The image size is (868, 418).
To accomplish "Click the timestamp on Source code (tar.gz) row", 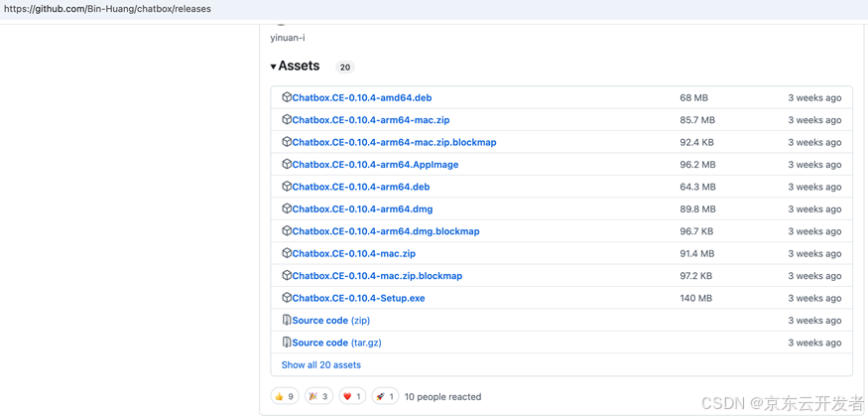I will coord(814,343).
